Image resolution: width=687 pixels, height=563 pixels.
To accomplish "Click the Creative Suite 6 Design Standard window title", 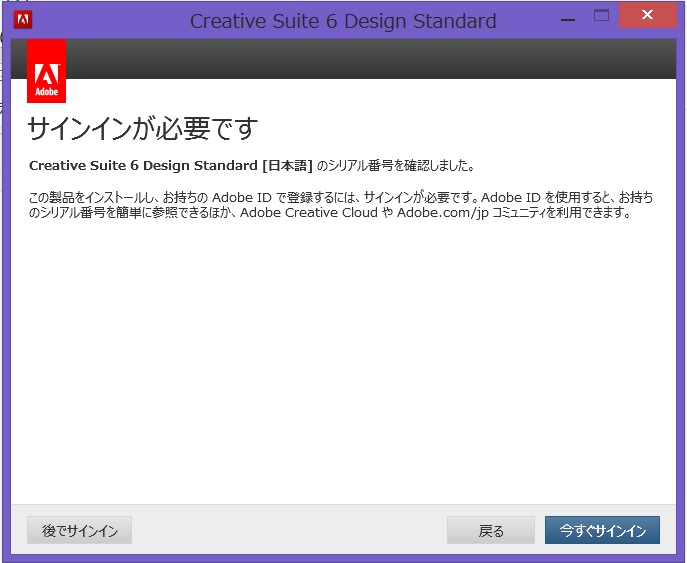I will 343,21.
